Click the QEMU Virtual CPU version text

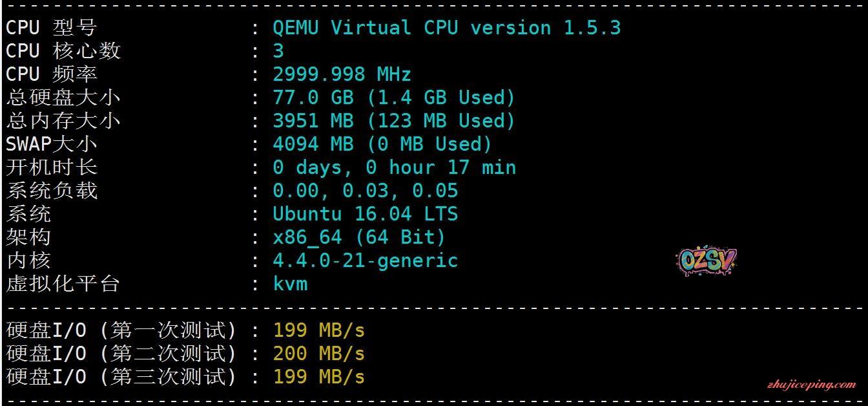[446, 28]
